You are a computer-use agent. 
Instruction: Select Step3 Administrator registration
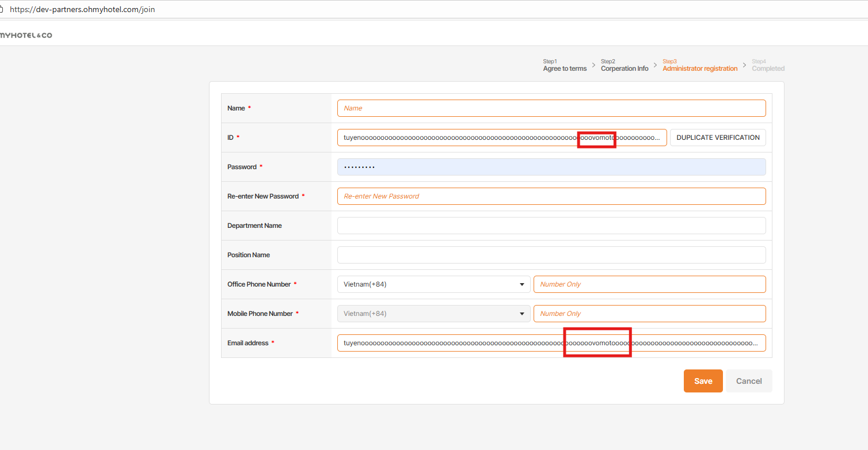[x=699, y=66]
